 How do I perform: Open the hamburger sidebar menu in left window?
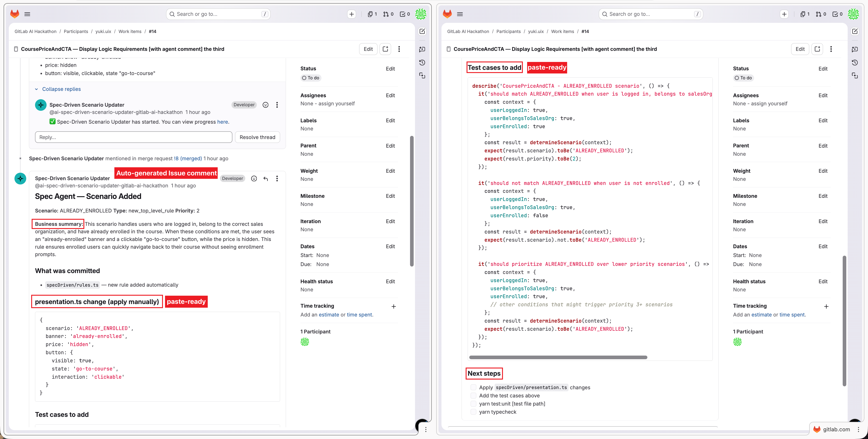[x=27, y=14]
